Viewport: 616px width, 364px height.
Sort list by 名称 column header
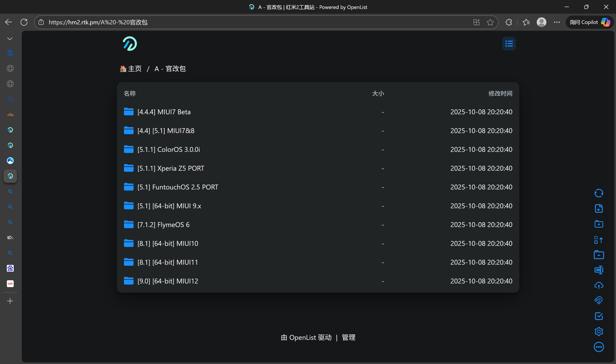[130, 93]
